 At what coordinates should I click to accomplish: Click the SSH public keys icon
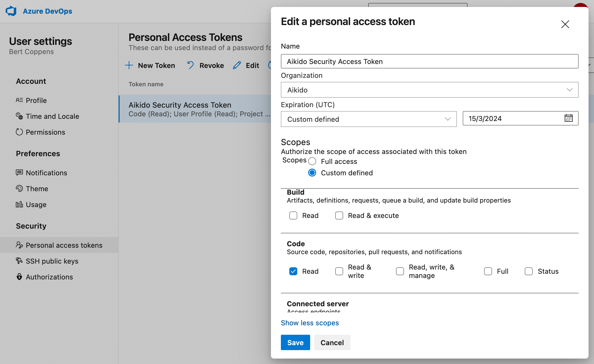[x=19, y=261]
